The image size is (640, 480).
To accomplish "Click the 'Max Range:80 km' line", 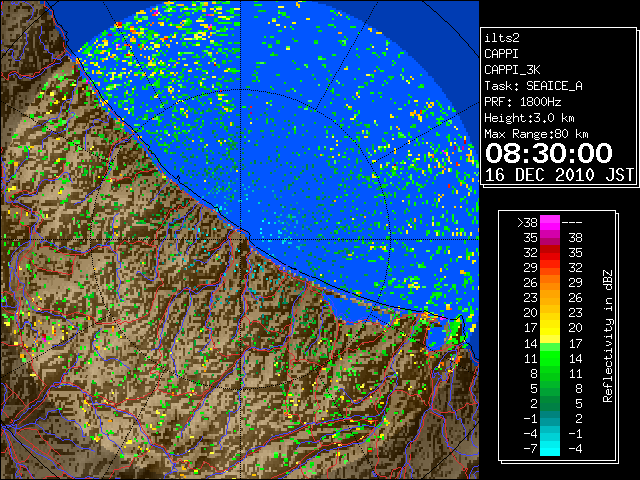I will point(536,134).
